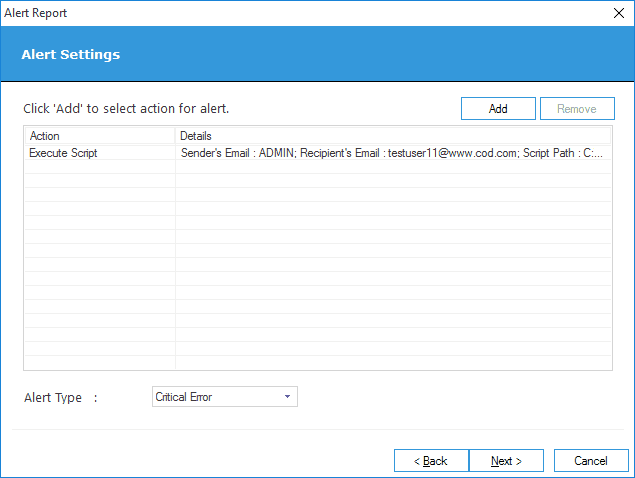This screenshot has width=635, height=478.
Task: Click the divider between the Action and Details headers
Action: coord(175,136)
